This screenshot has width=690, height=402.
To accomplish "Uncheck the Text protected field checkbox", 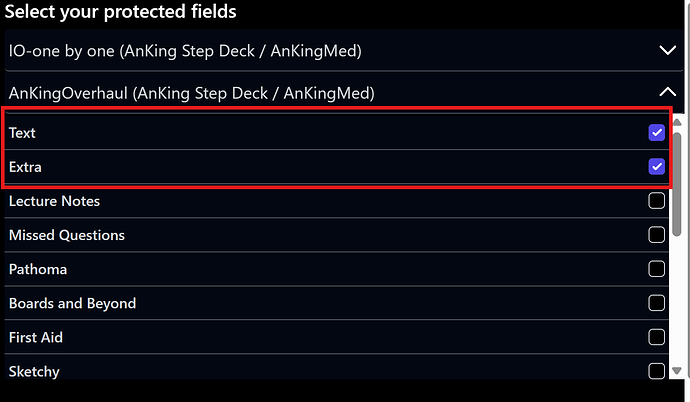I will [x=656, y=133].
